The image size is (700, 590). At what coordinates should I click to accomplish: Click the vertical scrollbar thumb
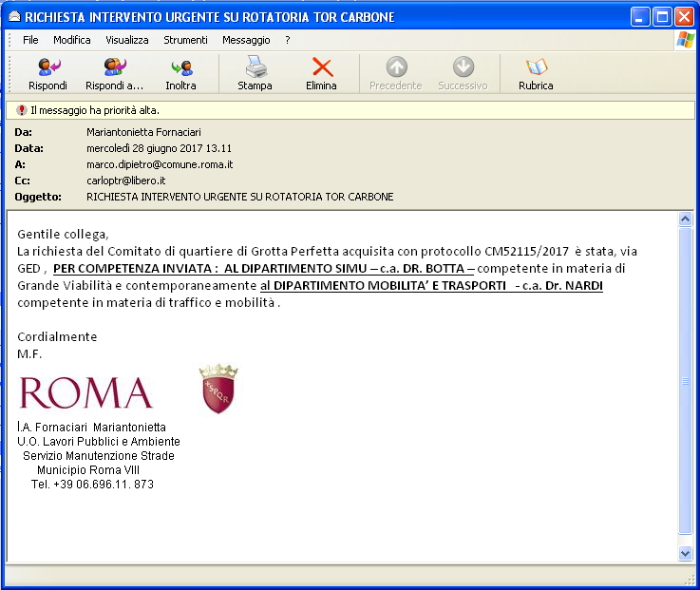coord(685,381)
